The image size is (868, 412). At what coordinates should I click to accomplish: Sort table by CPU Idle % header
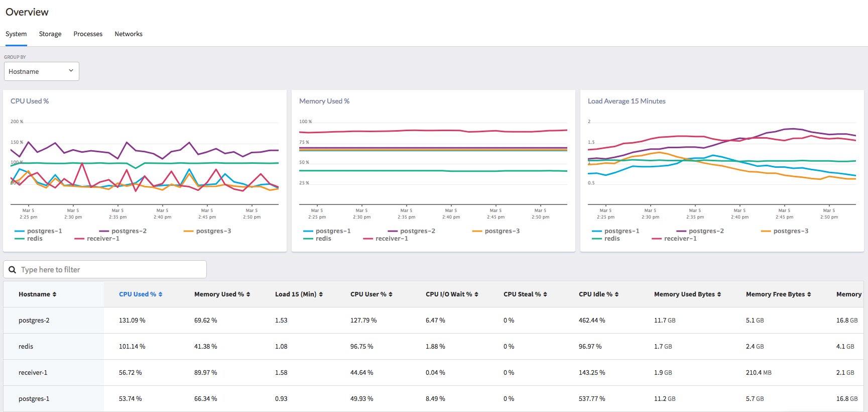(595, 294)
